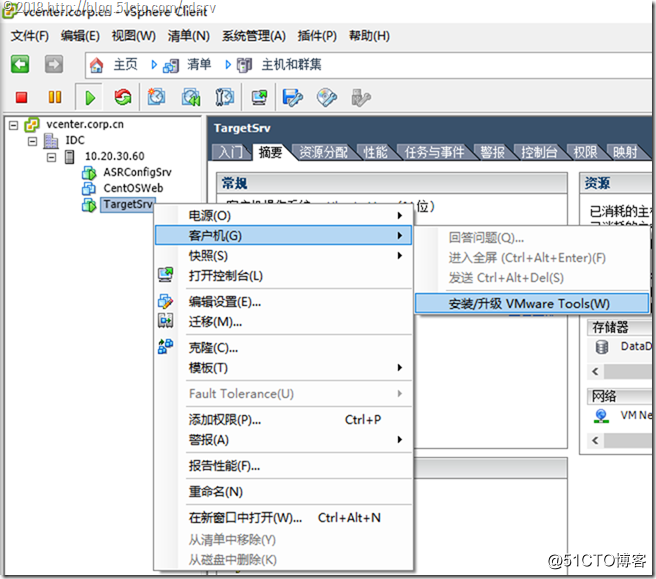This screenshot has height=579, width=656.
Task: Click the CD/DVD connect toolbar icon
Action: point(327,97)
